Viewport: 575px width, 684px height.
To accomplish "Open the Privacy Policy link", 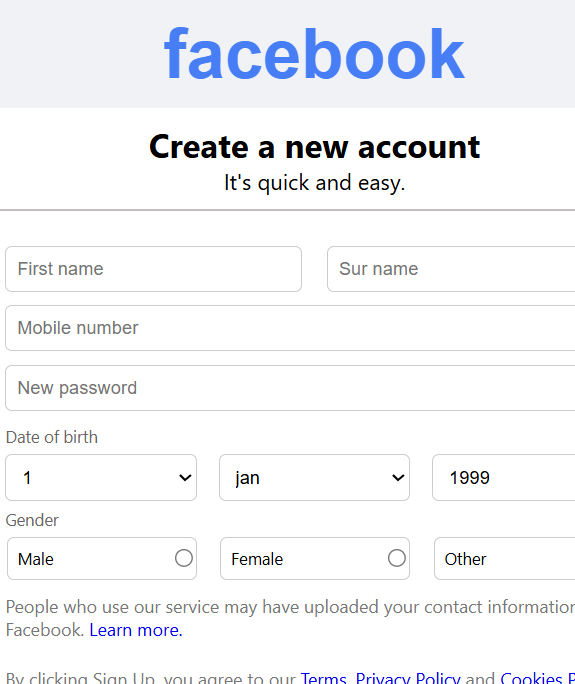I will (408, 678).
